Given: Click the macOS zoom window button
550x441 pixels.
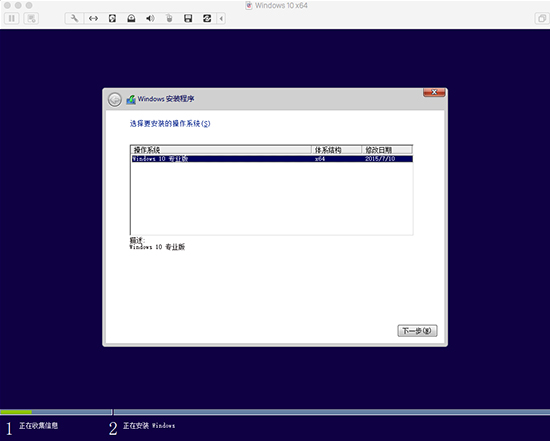Looking at the screenshot, I should pos(29,5).
